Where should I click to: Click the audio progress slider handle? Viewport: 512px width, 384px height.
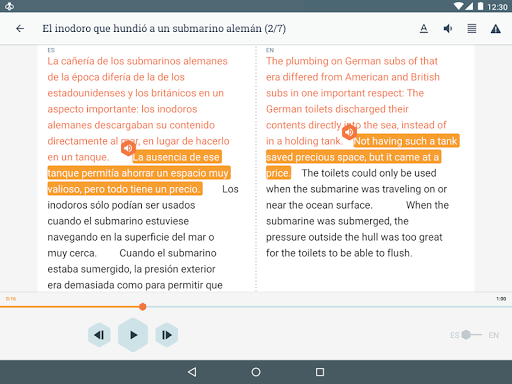point(143,307)
